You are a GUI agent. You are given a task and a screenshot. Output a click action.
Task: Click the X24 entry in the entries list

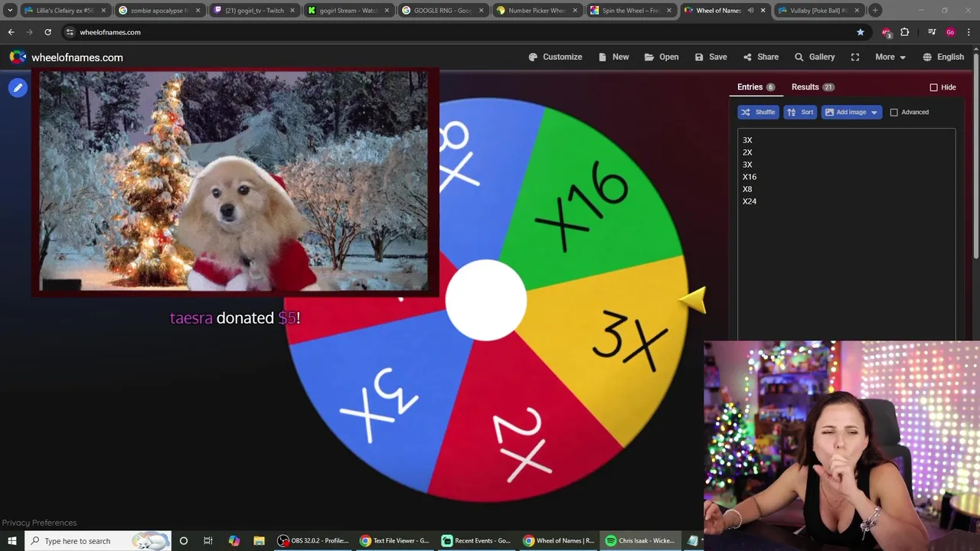pos(750,201)
